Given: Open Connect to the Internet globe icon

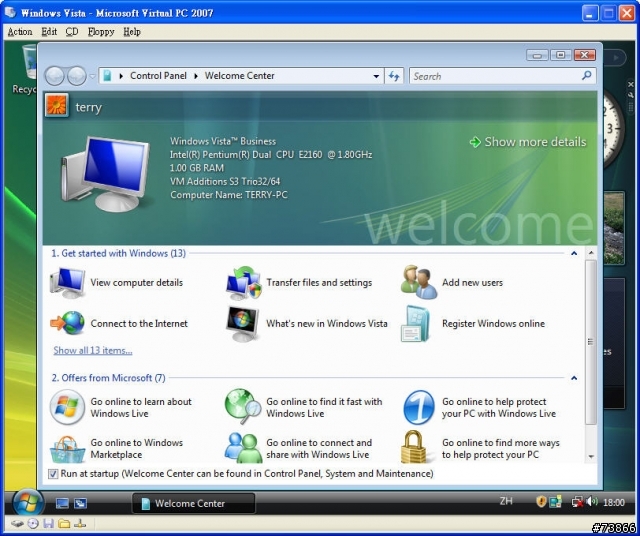Looking at the screenshot, I should pos(67,323).
